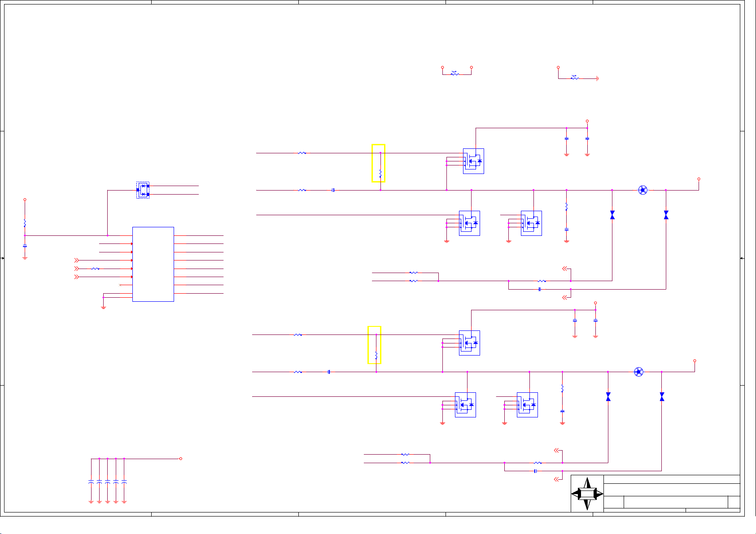
Task: Select the top resistor leading to the faded ground arrow
Action: point(575,78)
